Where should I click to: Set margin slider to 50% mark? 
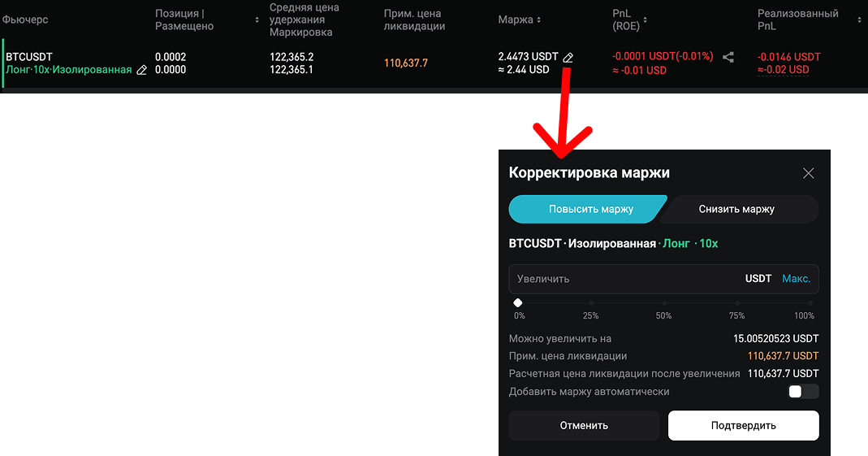663,303
